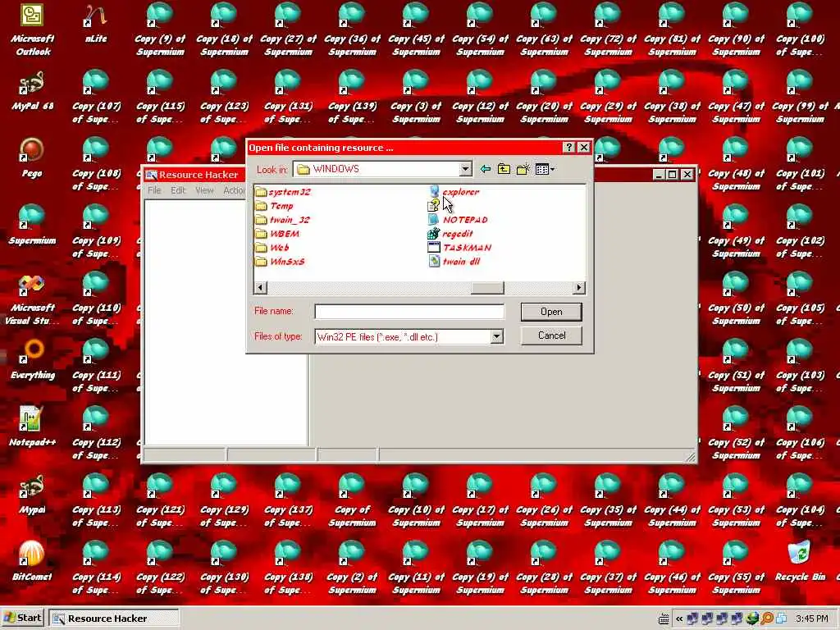Select Copy (36) of Supermium icon

[x=352, y=30]
